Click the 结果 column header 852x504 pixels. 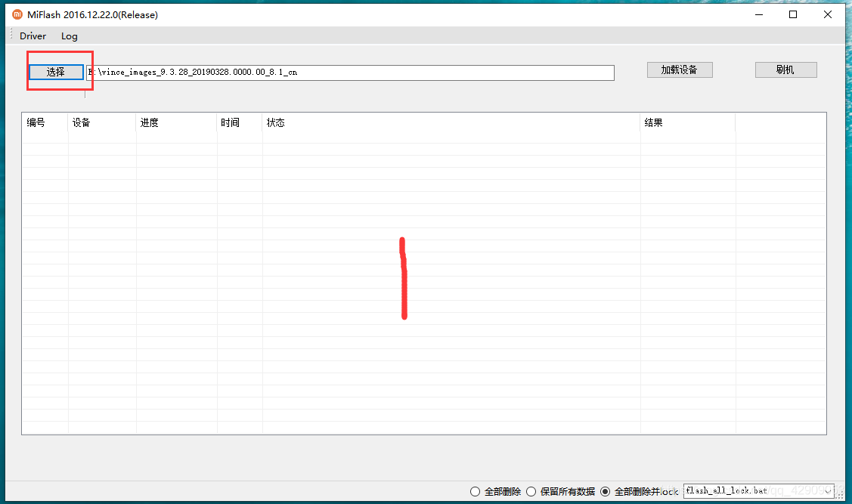pos(687,122)
